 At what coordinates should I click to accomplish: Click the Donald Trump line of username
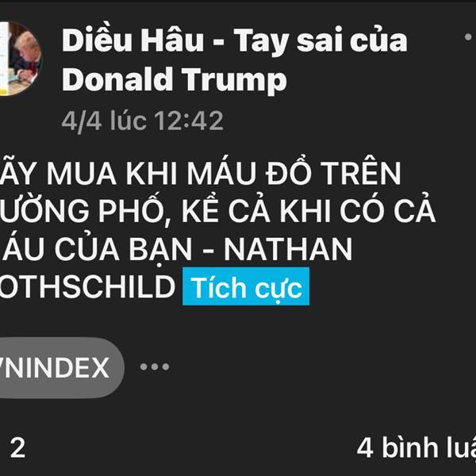[x=175, y=79]
